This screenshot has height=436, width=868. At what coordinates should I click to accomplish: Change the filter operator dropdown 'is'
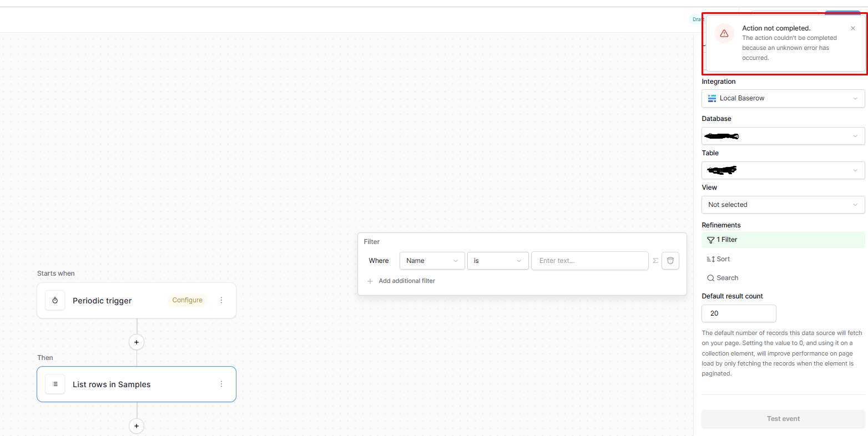coord(497,261)
